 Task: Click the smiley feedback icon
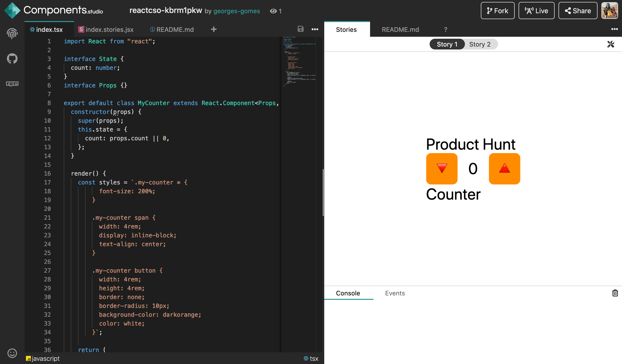12,353
